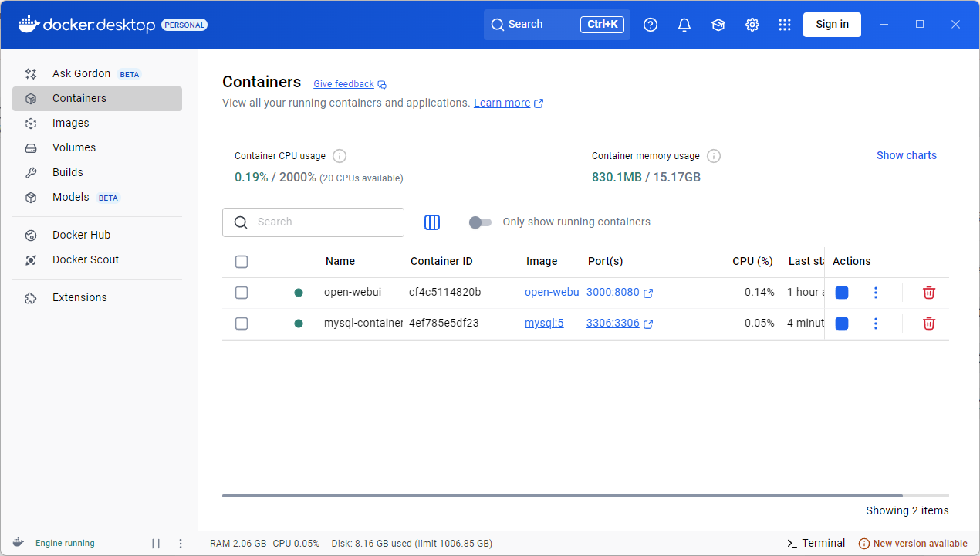Go to Images in sidebar
The width and height of the screenshot is (980, 556).
coord(97,124)
